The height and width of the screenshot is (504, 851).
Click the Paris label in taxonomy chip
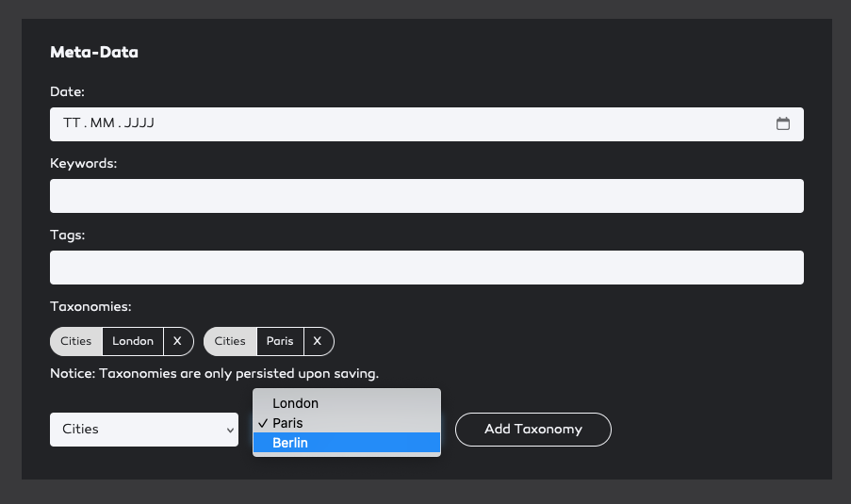(280, 341)
